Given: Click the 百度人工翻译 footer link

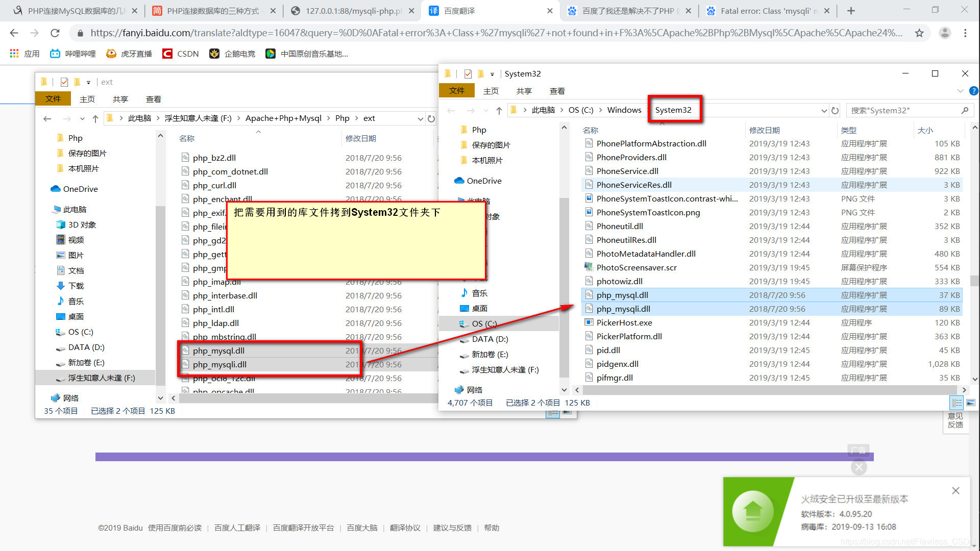Looking at the screenshot, I should click(x=237, y=528).
